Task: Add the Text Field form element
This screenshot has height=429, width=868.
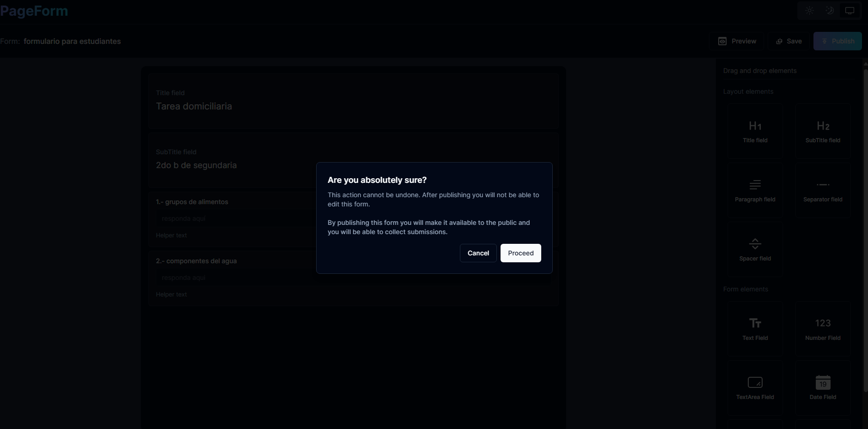Action: click(x=755, y=329)
